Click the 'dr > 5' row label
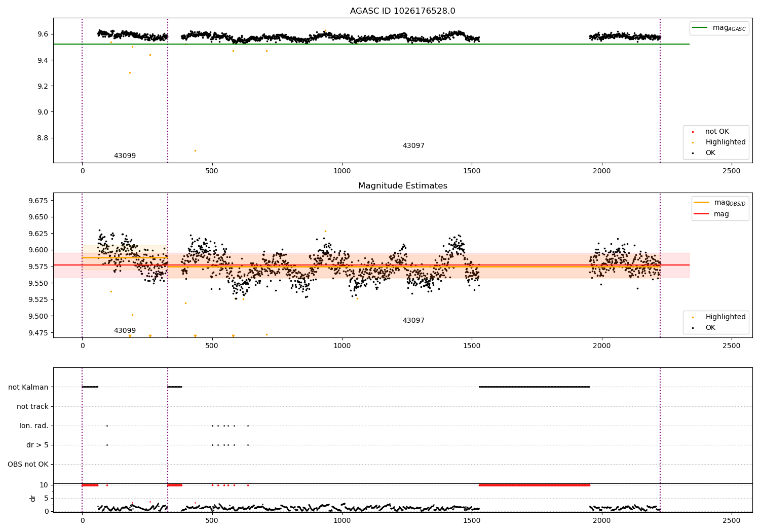Screen dimensions: 760x532 pyautogui.click(x=37, y=445)
